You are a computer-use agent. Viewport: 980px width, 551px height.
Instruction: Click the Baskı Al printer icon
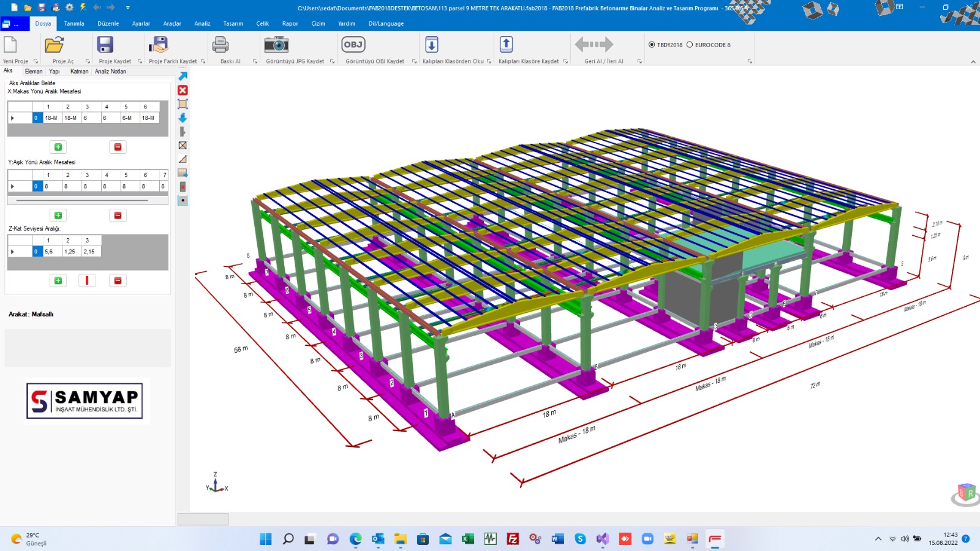click(x=221, y=44)
